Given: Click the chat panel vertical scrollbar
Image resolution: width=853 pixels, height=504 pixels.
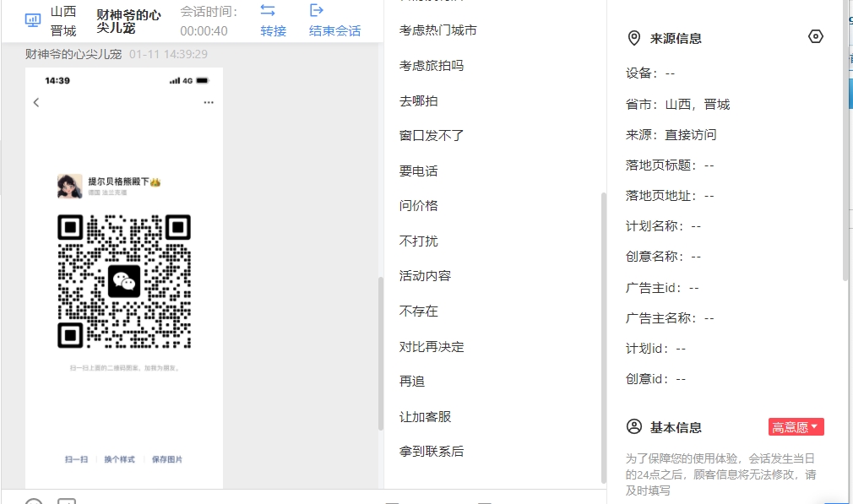Looking at the screenshot, I should pyautogui.click(x=381, y=354).
